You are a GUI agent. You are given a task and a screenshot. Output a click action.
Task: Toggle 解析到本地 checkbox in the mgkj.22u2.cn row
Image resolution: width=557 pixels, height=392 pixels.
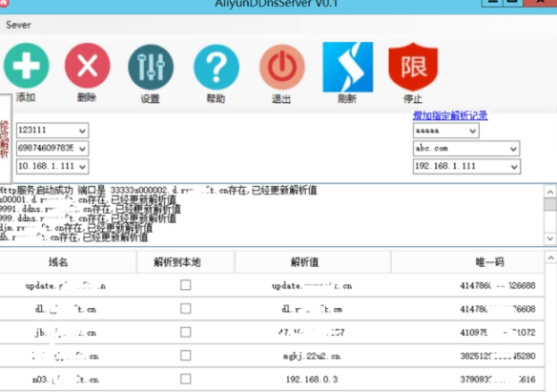pyautogui.click(x=185, y=356)
